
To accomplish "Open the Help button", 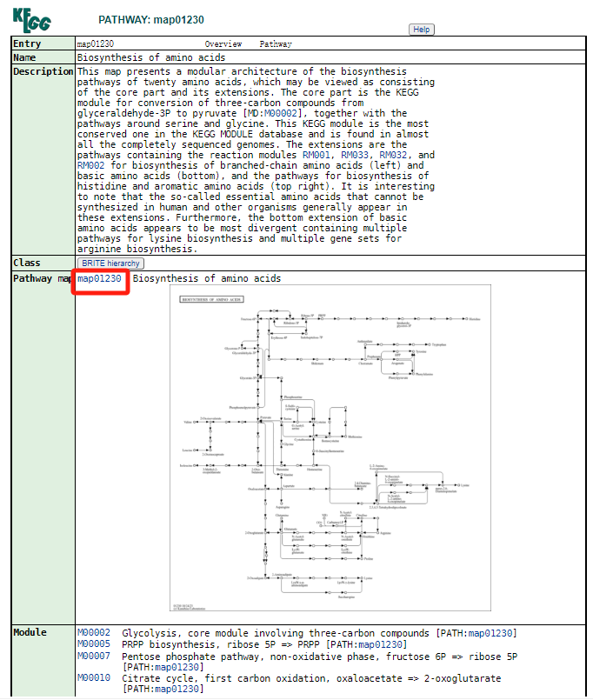I will pos(421,30).
